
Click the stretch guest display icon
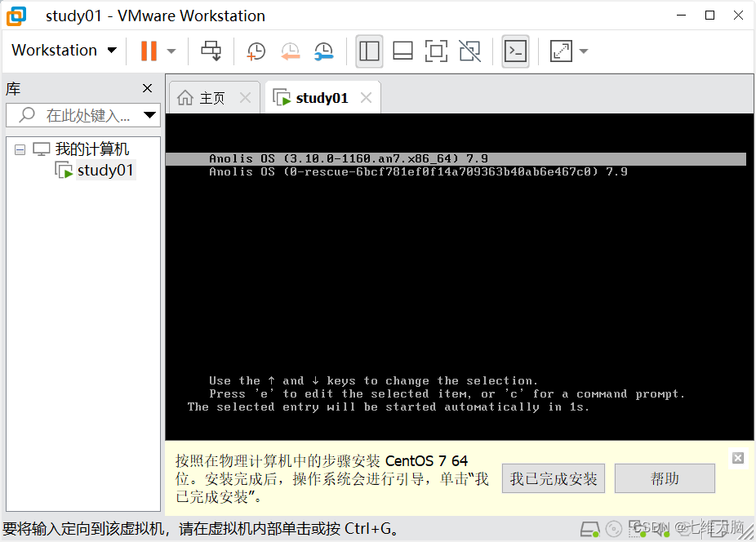click(x=561, y=51)
